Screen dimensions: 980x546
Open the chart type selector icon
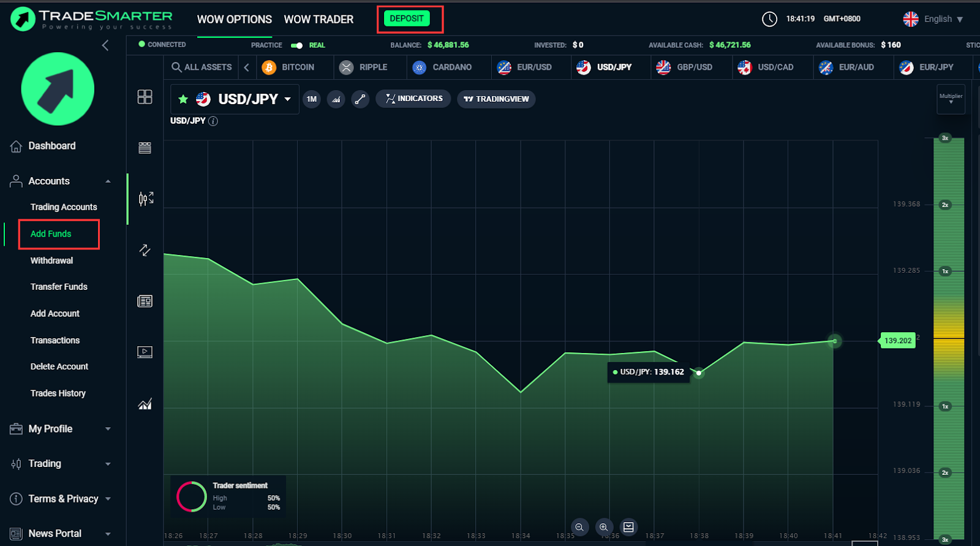click(336, 99)
